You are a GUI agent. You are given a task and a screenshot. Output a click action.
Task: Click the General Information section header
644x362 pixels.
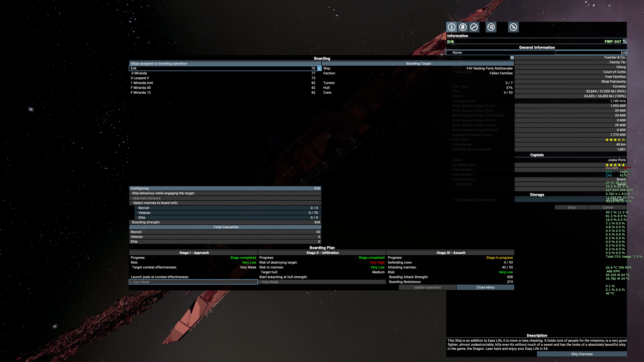click(x=537, y=47)
